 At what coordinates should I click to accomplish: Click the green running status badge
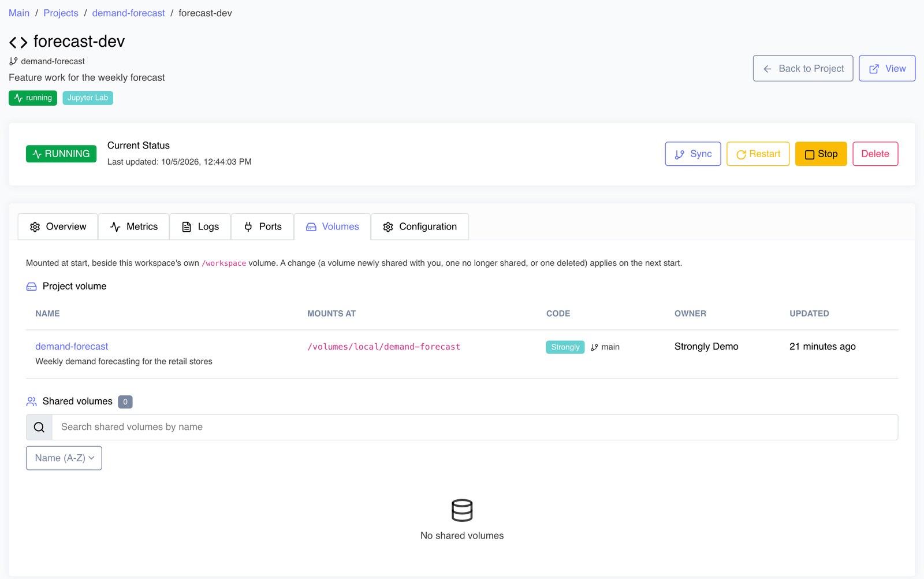click(33, 98)
